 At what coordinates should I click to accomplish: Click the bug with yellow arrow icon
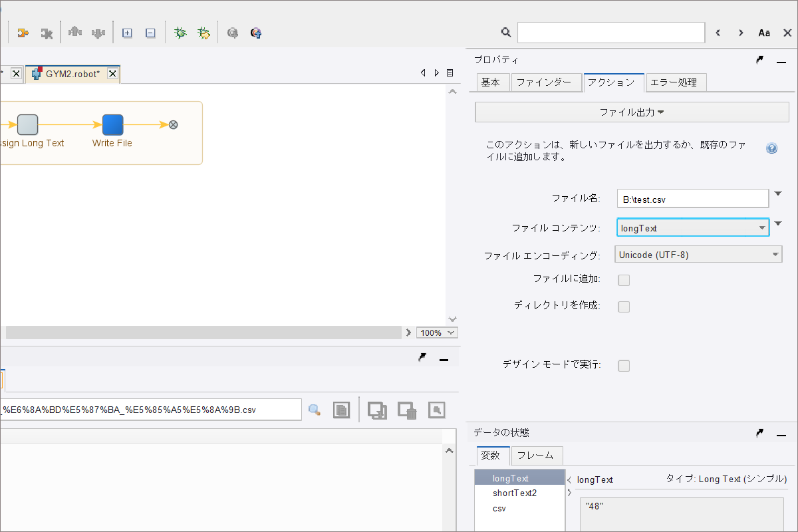[203, 33]
